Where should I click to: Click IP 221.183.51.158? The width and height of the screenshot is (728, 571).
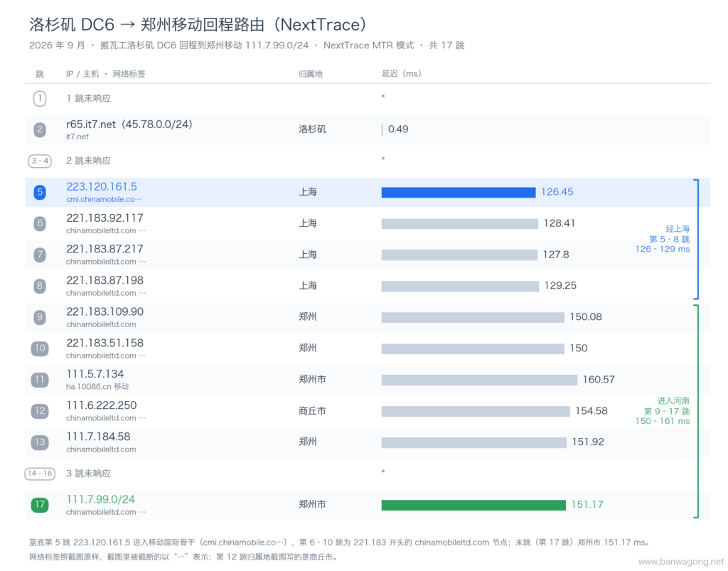(105, 343)
